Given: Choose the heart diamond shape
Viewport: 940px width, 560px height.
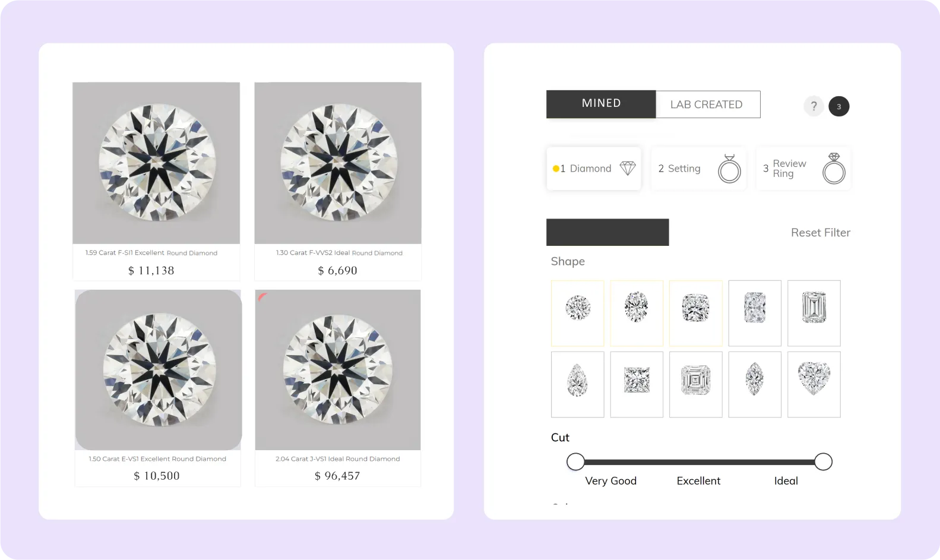Looking at the screenshot, I should point(814,384).
